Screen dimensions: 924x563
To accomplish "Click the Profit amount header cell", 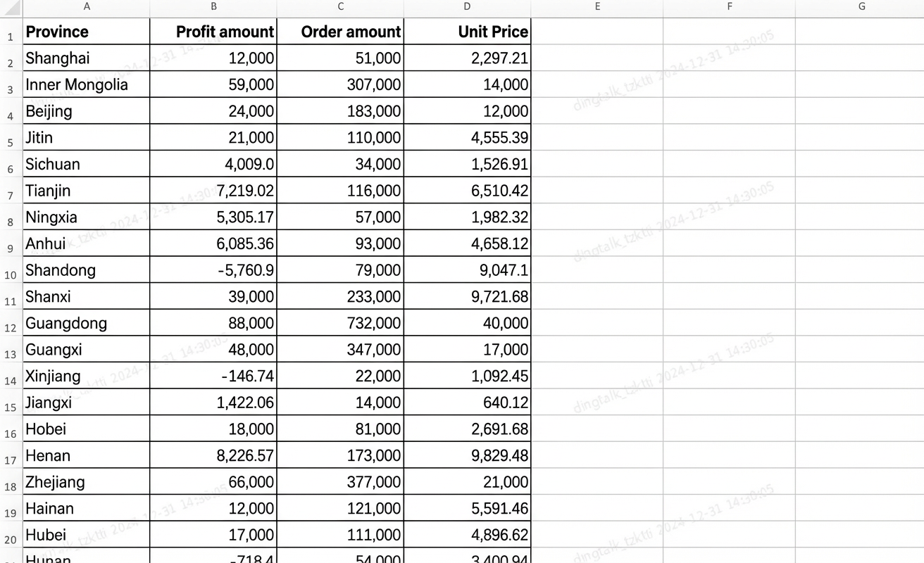I will [213, 32].
